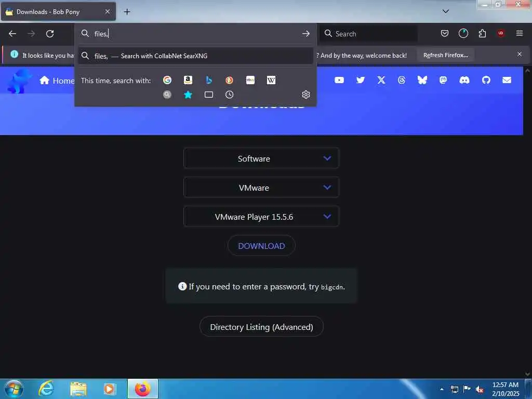Focus the Search box in the toolbar

click(x=368, y=34)
